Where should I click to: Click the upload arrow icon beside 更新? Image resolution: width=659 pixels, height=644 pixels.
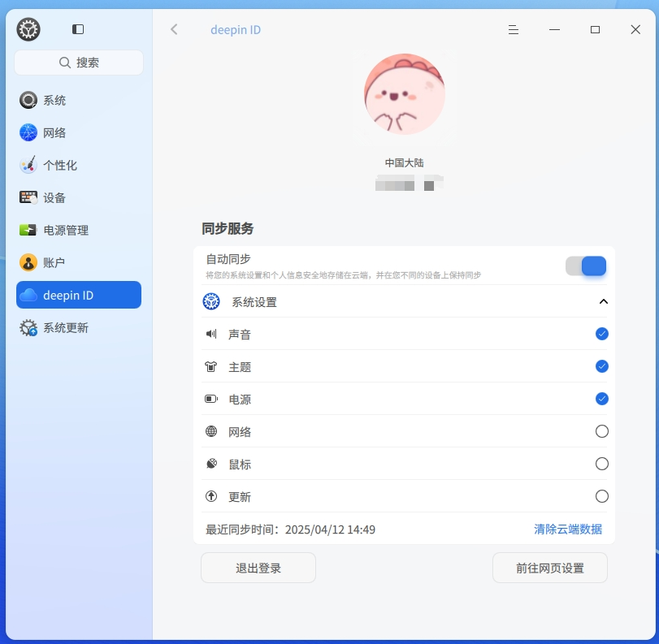click(211, 496)
